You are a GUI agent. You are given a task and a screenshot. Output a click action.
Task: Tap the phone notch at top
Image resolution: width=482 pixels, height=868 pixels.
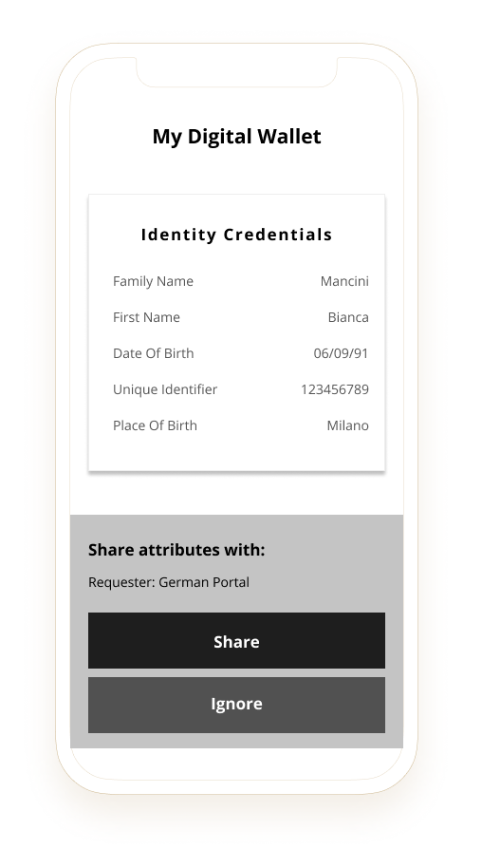click(236, 72)
